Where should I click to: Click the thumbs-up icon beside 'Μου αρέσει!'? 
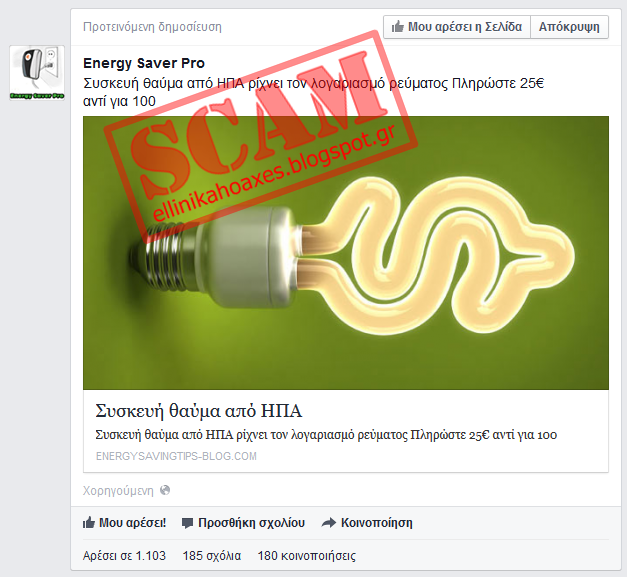click(89, 522)
